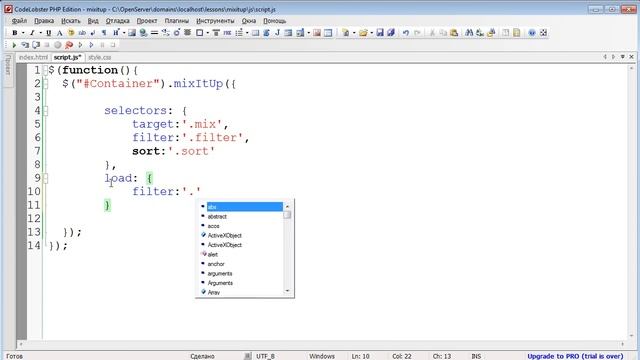Collapse code fold on line 4
The image size is (640, 360).
(x=45, y=111)
